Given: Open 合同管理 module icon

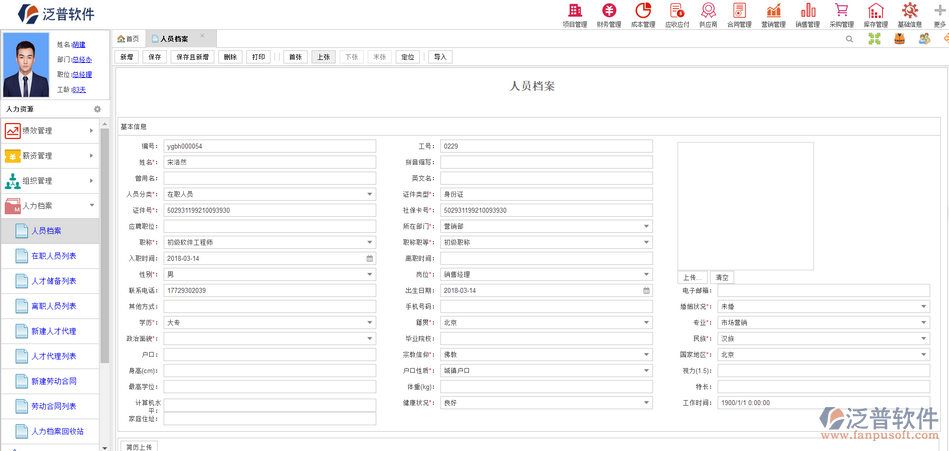Looking at the screenshot, I should point(739,14).
